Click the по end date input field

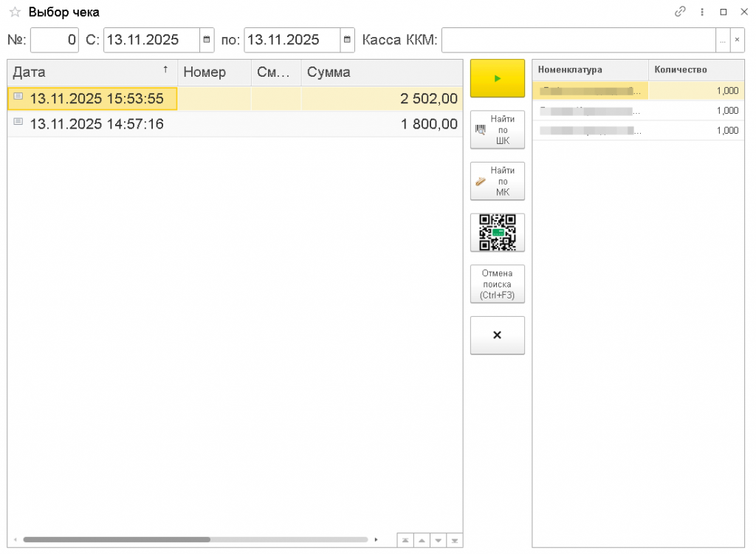(292, 40)
